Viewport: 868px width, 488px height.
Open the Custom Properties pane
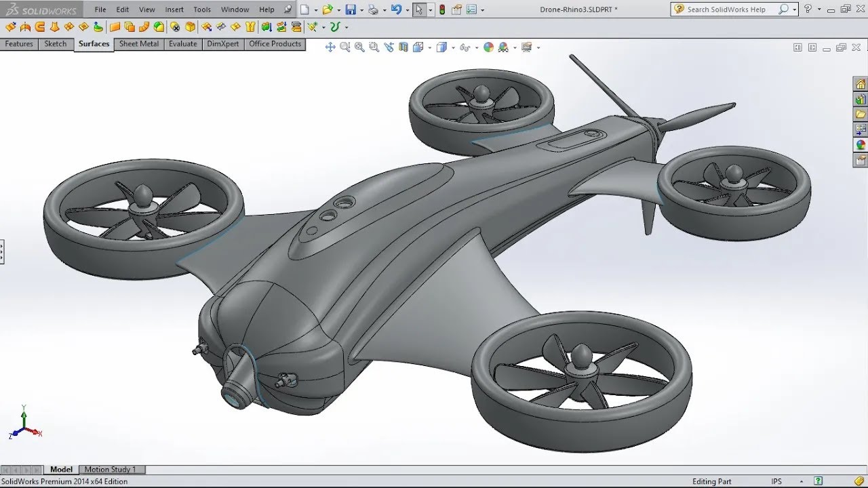[861, 160]
